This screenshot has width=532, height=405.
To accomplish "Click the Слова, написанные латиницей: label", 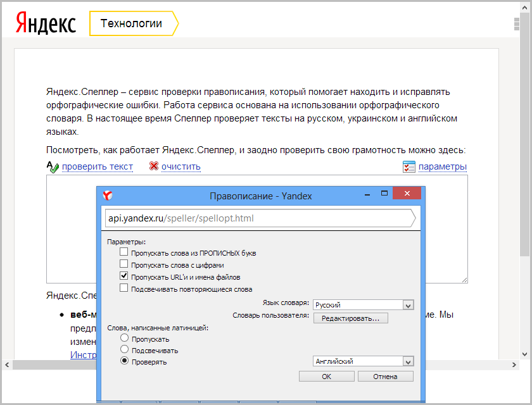I will 158,328.
